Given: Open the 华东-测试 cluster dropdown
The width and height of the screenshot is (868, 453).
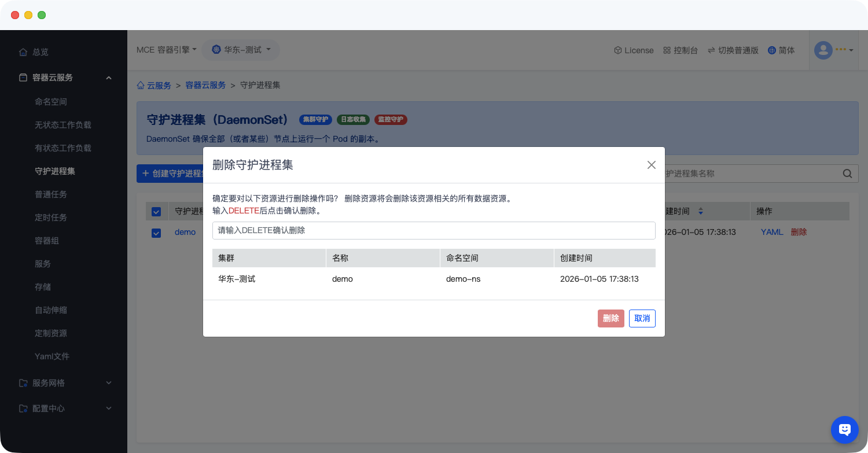Looking at the screenshot, I should (x=241, y=50).
